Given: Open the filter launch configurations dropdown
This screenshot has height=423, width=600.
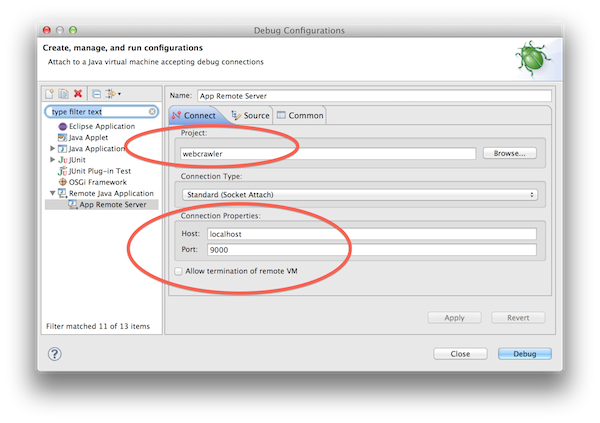Looking at the screenshot, I should [x=113, y=94].
